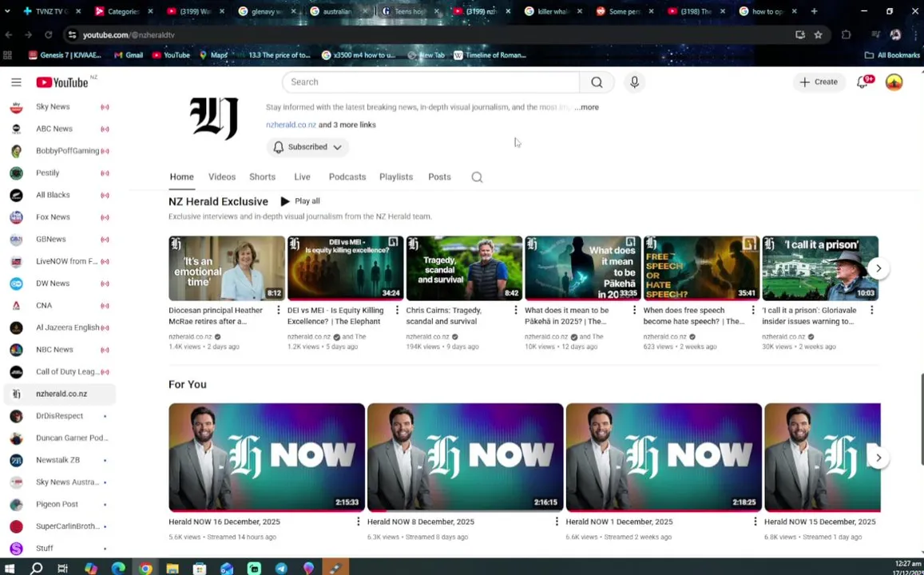924x575 pixels.
Task: Open the Al Jazeera English subscription
Action: 60,327
